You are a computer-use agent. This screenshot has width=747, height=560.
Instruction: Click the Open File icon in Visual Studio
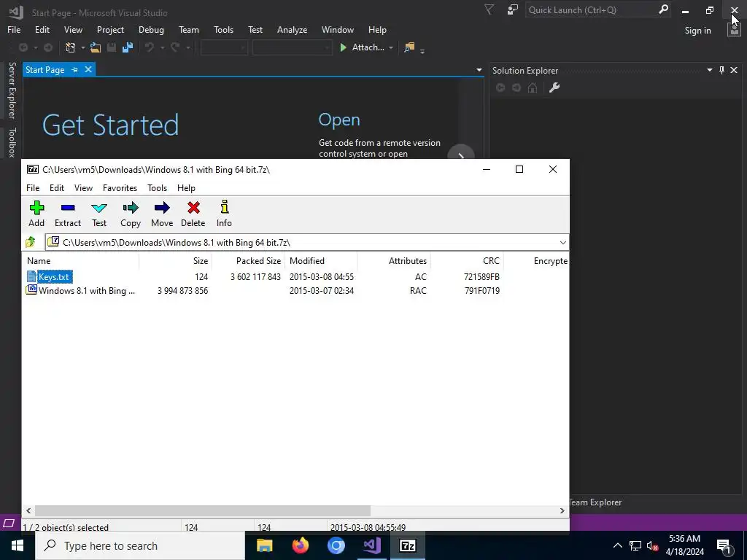click(x=96, y=47)
